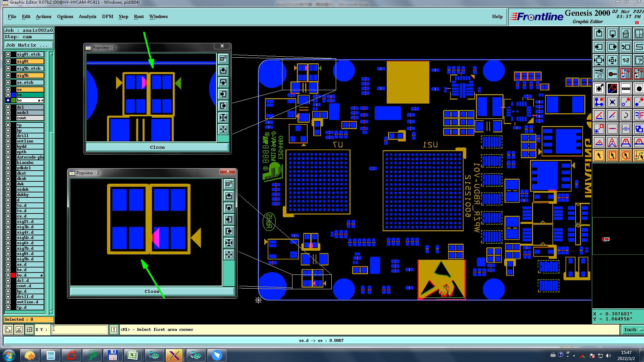Open the Analysis menu
Screen dimensions: 644x362
point(87,16)
